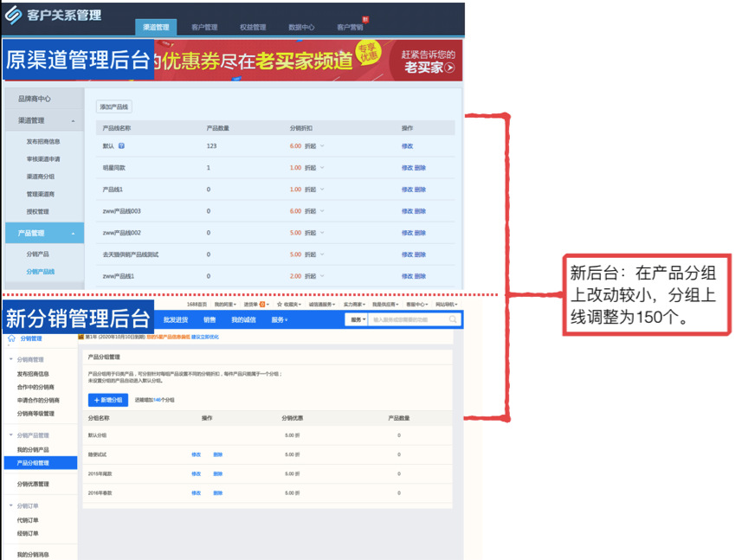Expand the 默认 row discount dropdown
This screenshot has height=560, width=748.
pos(322,146)
